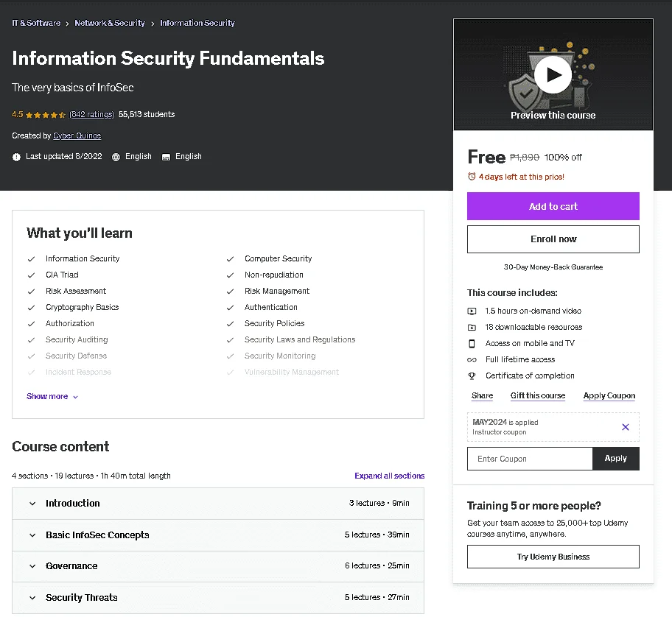Click the star rating icons
The height and width of the screenshot is (617, 672).
[x=46, y=115]
